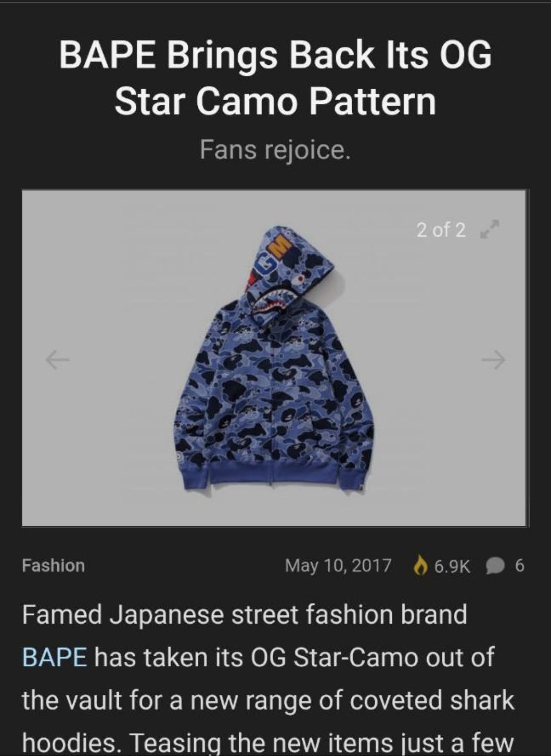Select the May 10, 2017 publish date

338,565
